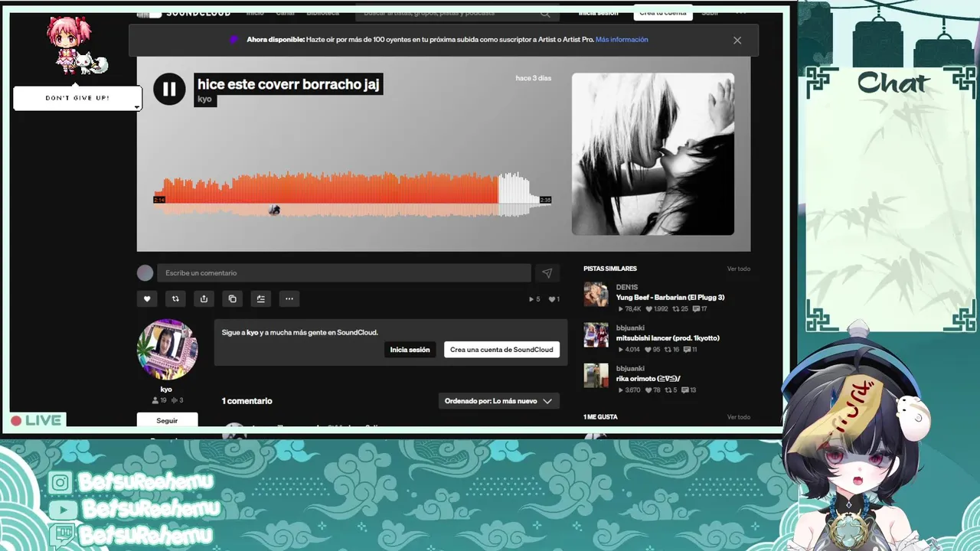Click kyo name under profile avatar
Image resolution: width=980 pixels, height=551 pixels.
(166, 389)
